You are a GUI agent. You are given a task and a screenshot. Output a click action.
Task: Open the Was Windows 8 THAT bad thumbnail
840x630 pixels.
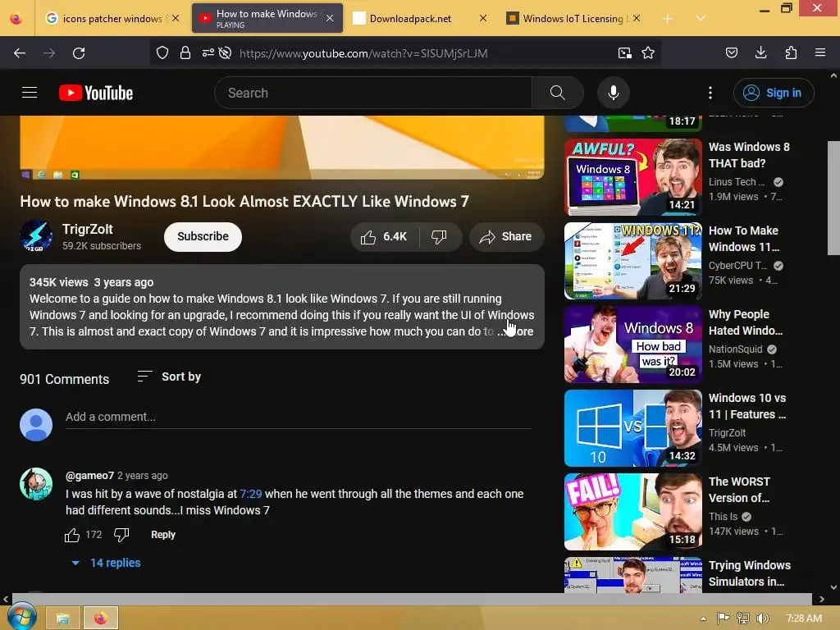point(632,177)
